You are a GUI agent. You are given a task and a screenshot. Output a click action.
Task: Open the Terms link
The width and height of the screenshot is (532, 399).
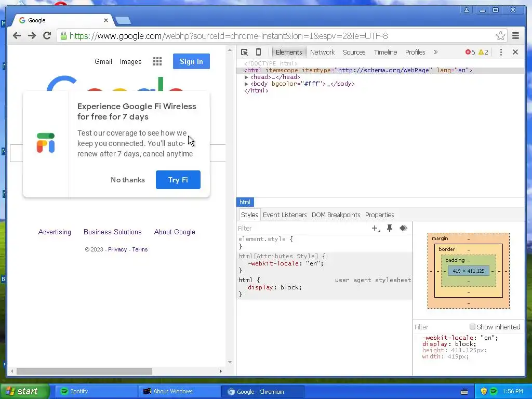pos(140,249)
